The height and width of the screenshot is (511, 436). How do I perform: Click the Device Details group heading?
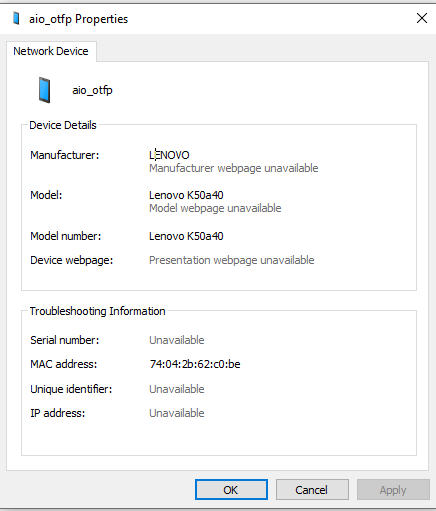(x=63, y=125)
